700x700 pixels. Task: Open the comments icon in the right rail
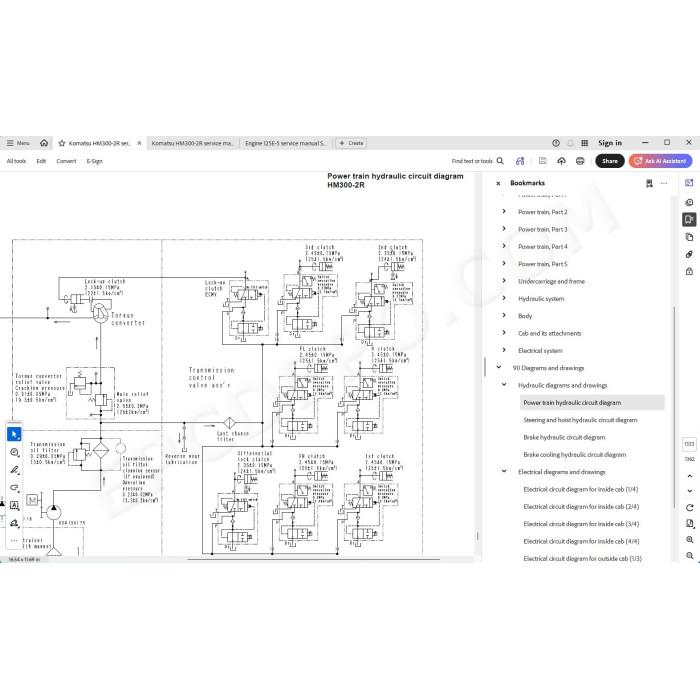689,202
